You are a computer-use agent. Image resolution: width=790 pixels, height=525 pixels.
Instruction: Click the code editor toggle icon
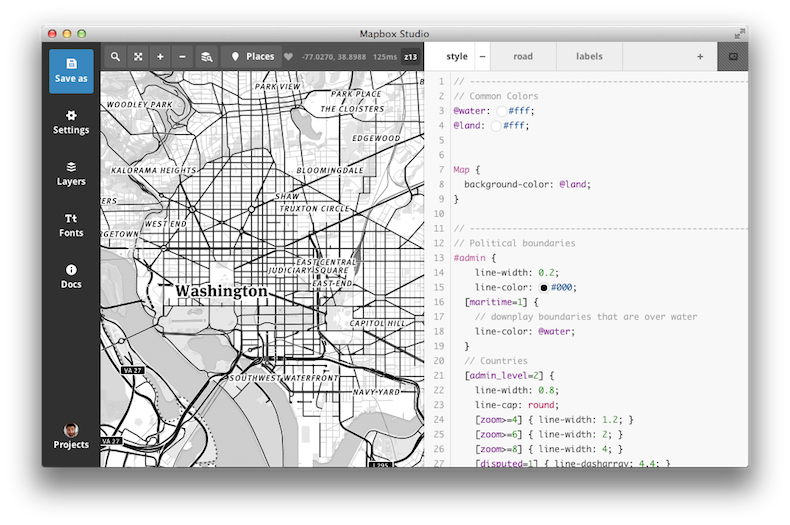coord(733,56)
